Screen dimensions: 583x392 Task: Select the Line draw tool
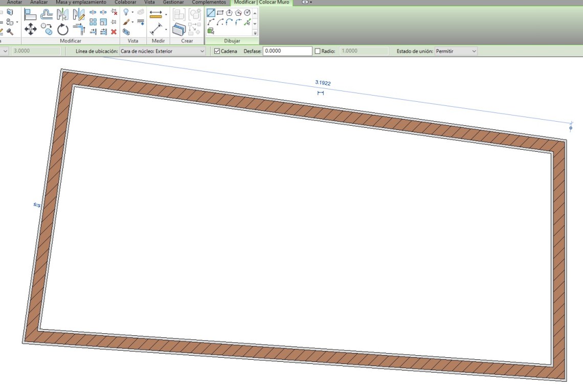211,13
